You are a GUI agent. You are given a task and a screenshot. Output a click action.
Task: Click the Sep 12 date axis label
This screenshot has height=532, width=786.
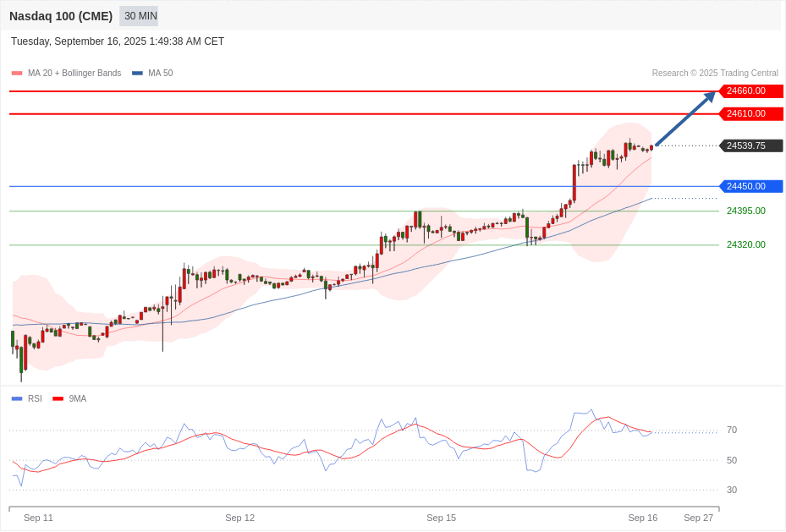tap(239, 518)
